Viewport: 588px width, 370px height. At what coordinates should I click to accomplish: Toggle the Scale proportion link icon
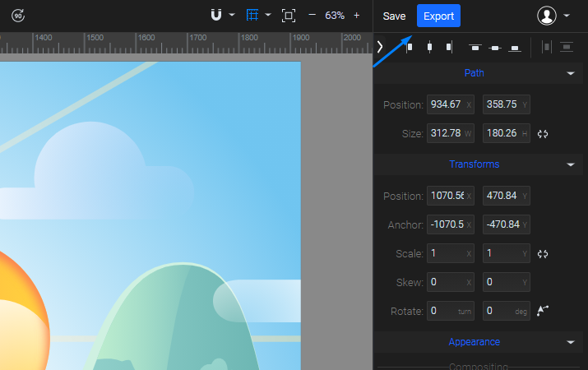tap(542, 254)
